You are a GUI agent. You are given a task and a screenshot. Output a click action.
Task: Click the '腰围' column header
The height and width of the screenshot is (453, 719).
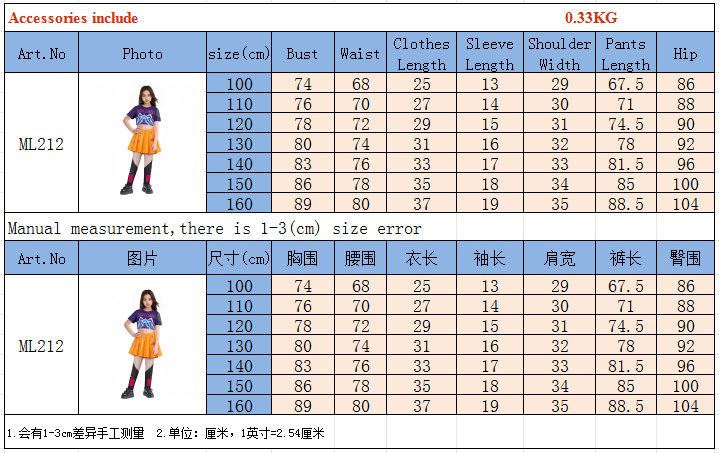tap(360, 259)
